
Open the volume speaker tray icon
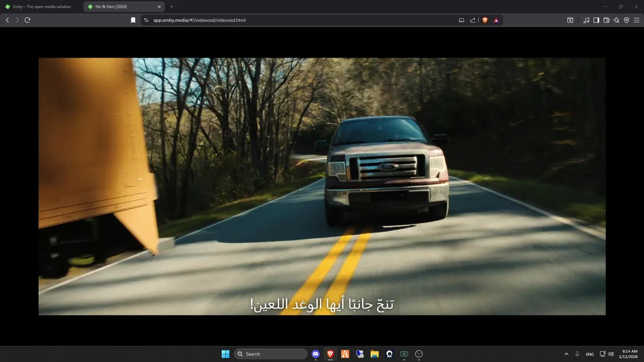(611, 354)
